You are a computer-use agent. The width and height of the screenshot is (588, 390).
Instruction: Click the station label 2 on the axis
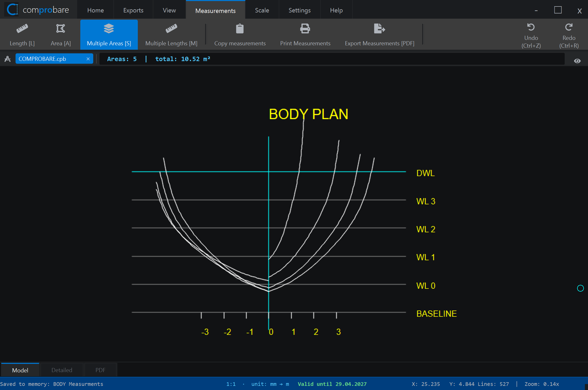coord(316,332)
